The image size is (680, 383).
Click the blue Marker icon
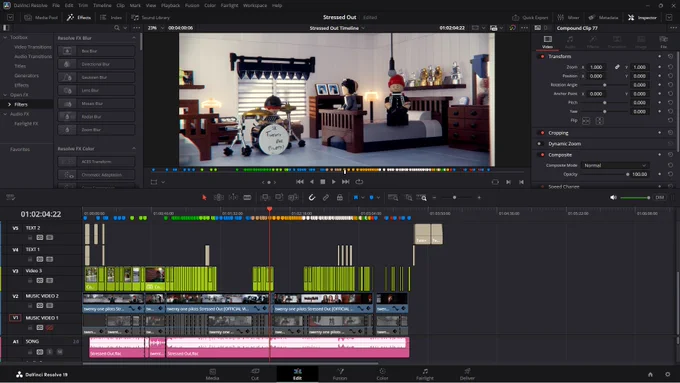(371, 197)
